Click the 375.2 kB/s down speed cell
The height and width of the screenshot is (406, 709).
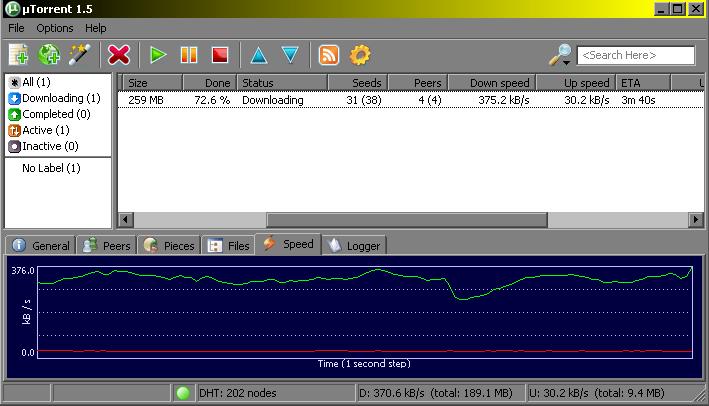[x=504, y=100]
